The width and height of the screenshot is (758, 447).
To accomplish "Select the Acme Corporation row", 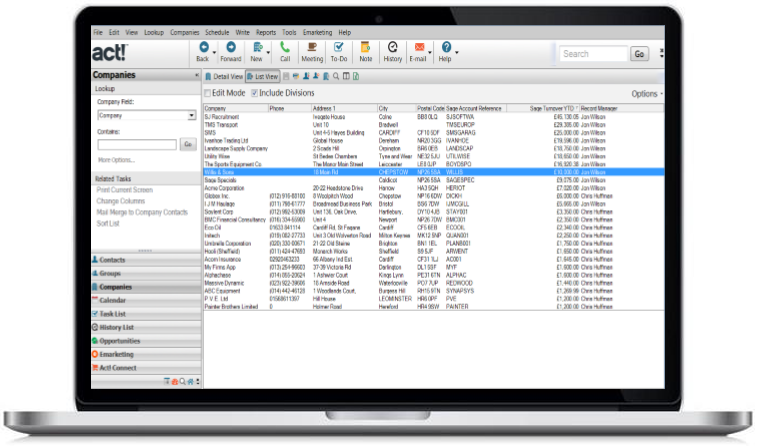I will (x=434, y=188).
